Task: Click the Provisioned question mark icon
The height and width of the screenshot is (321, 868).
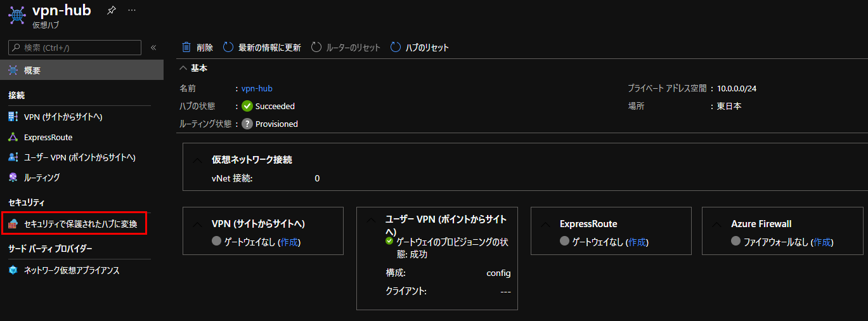Action: (247, 124)
